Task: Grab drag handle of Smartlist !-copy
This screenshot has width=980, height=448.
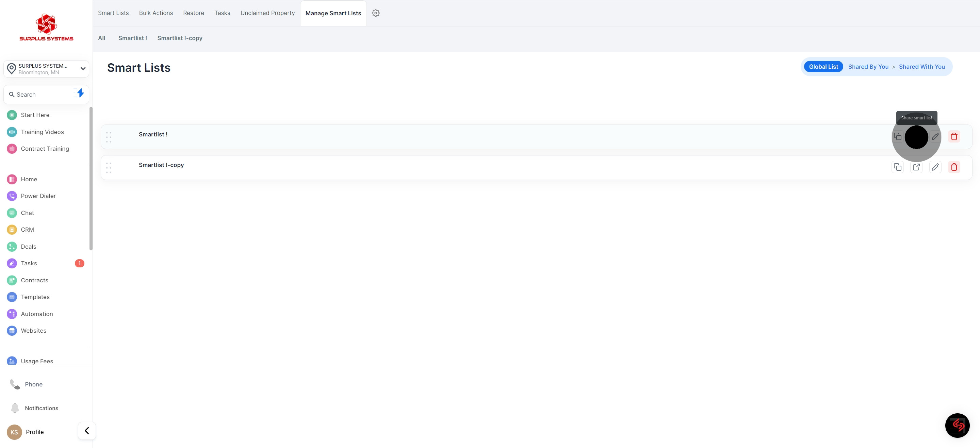Action: click(x=109, y=168)
